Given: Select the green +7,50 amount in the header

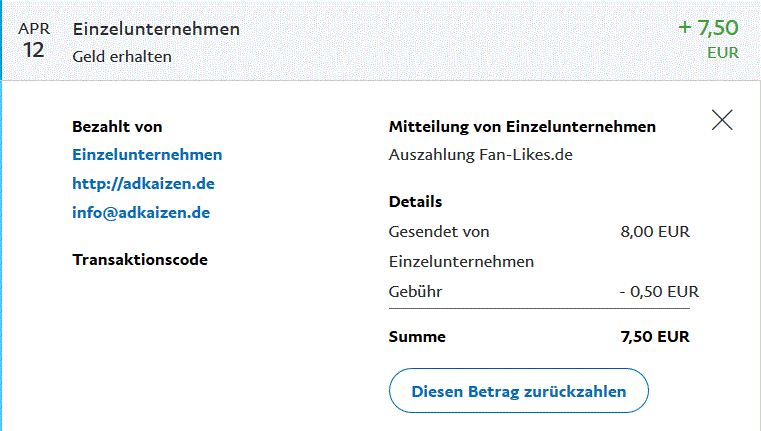Looking at the screenshot, I should click(x=709, y=27).
